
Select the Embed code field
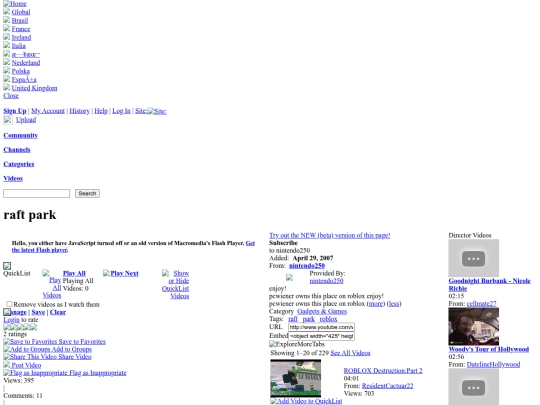[321, 336]
